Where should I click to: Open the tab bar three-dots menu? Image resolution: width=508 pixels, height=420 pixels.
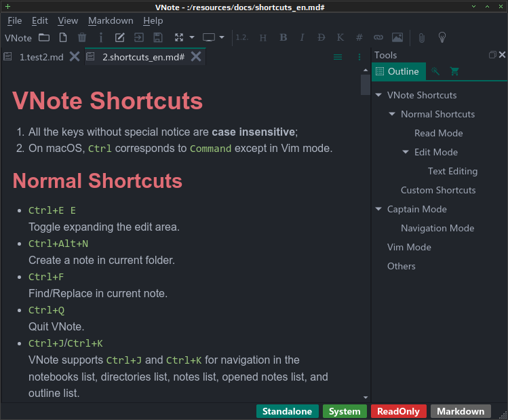point(359,57)
